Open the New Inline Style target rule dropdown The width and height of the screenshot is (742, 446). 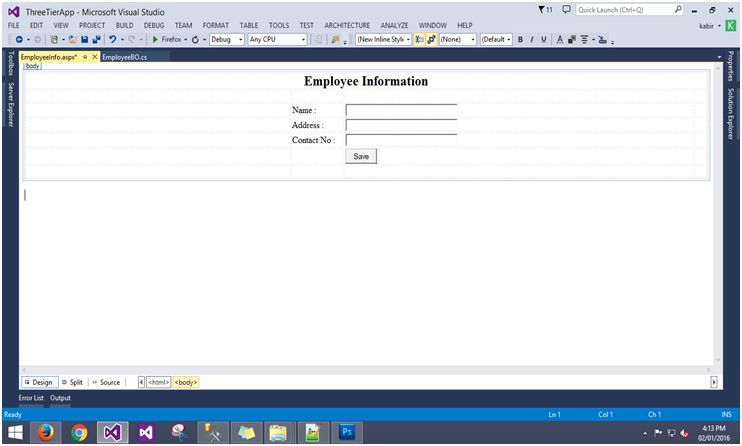tap(384, 40)
